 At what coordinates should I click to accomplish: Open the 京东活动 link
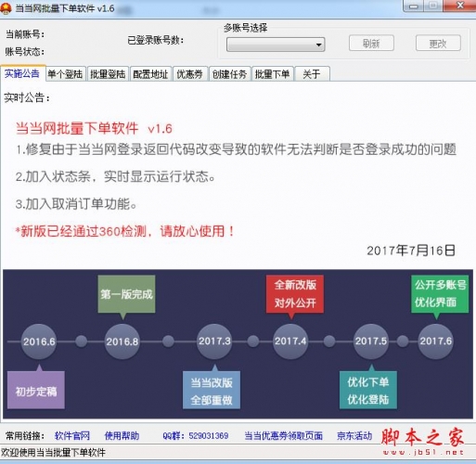click(x=354, y=436)
